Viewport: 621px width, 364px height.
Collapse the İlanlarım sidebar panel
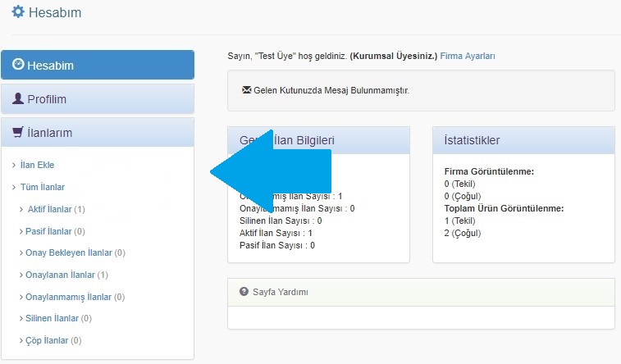click(x=98, y=132)
